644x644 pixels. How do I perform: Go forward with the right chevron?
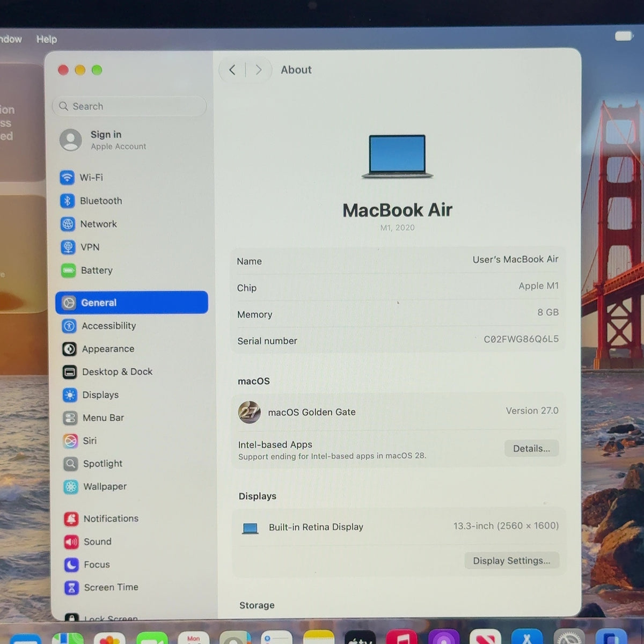point(259,70)
